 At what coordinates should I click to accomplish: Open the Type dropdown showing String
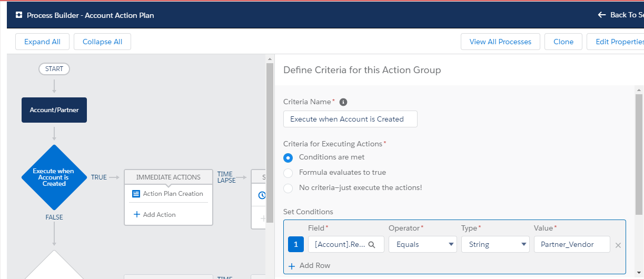tap(496, 244)
